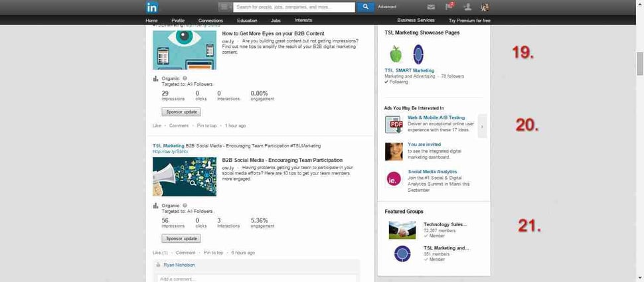Click the people search input field

293,7
